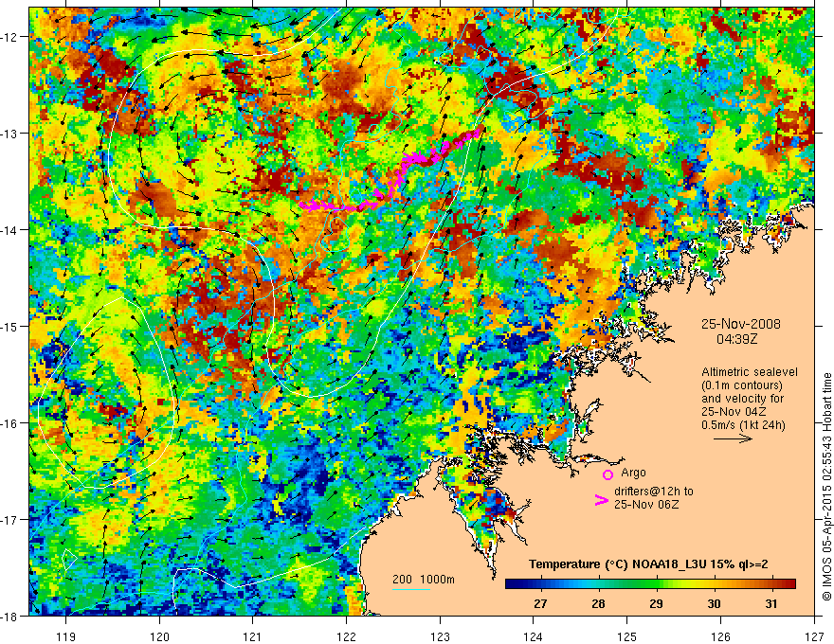Click the latitude axis label -16
Viewport: 834px width, 644px height.
(x=9, y=423)
